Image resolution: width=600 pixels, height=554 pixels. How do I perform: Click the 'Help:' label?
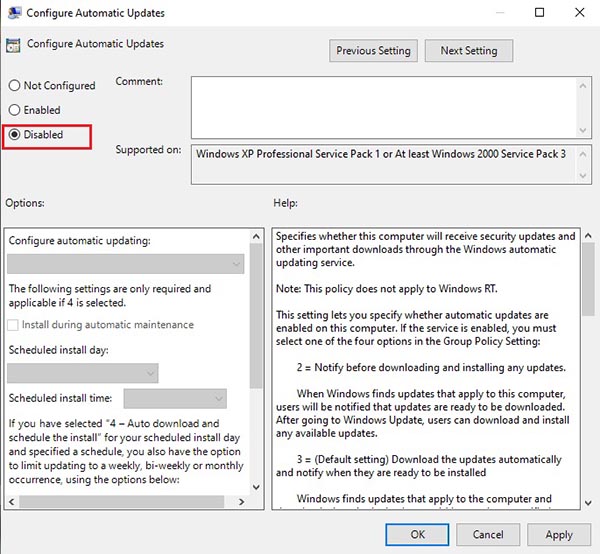tap(285, 203)
